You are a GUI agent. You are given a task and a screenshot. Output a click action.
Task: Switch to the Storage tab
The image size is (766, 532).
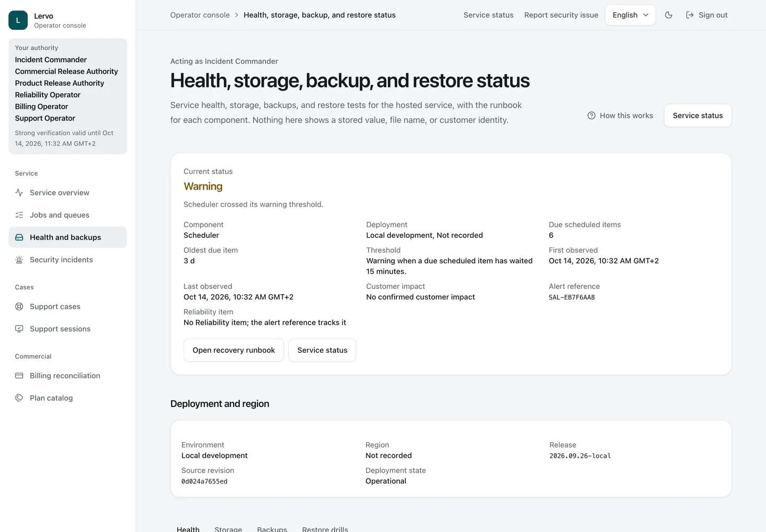(228, 529)
